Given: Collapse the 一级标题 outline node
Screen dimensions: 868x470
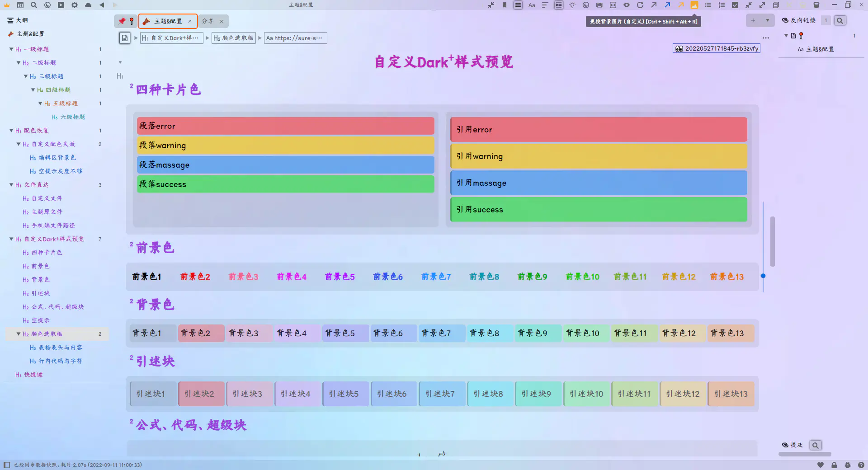Looking at the screenshot, I should point(11,49).
